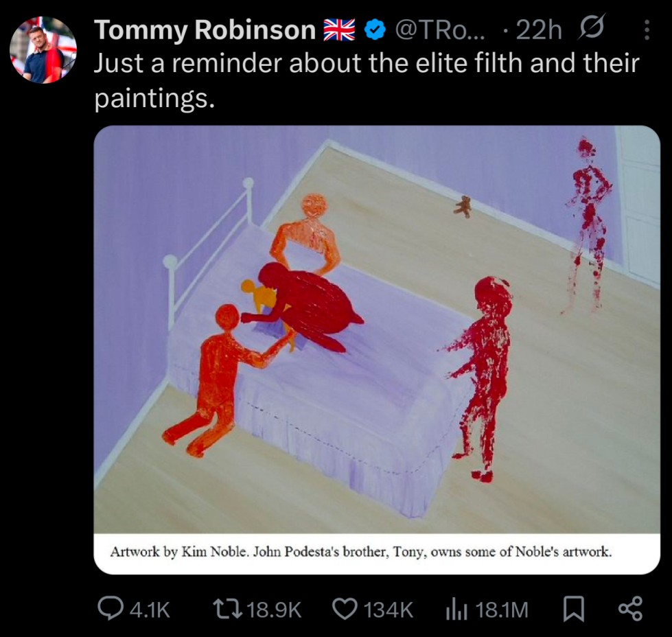Open the @TRo... username handle

[439, 30]
